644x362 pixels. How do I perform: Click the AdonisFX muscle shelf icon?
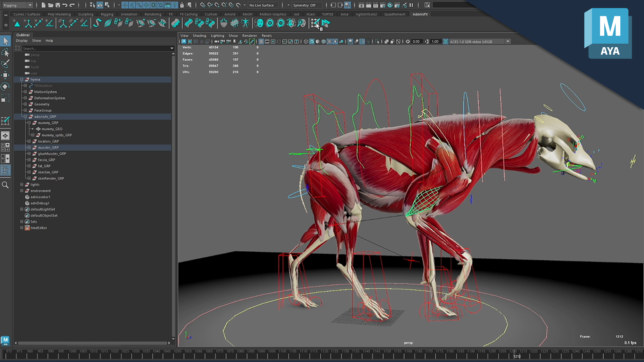pyautogui.click(x=108, y=23)
